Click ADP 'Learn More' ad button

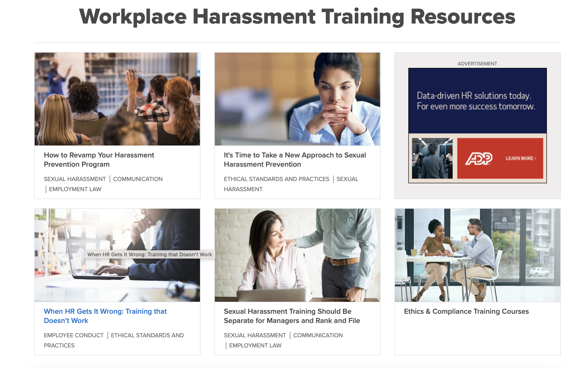(521, 158)
